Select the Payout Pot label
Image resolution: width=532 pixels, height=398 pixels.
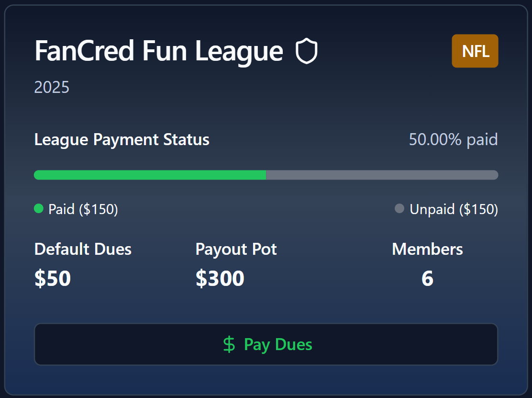pyautogui.click(x=236, y=249)
